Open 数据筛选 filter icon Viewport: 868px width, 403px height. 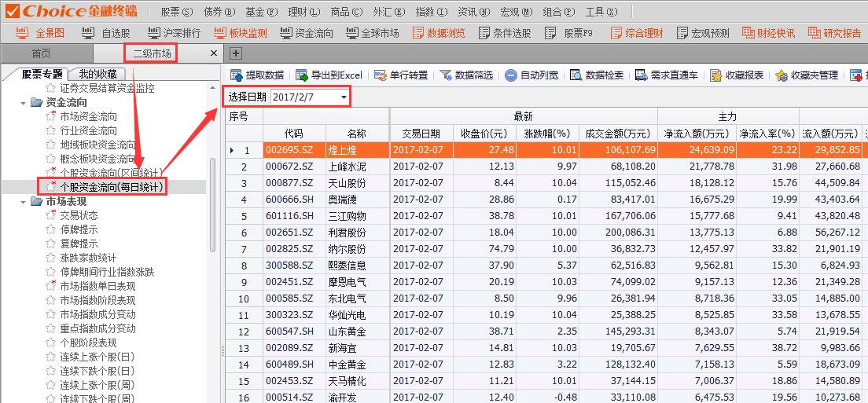click(x=446, y=75)
